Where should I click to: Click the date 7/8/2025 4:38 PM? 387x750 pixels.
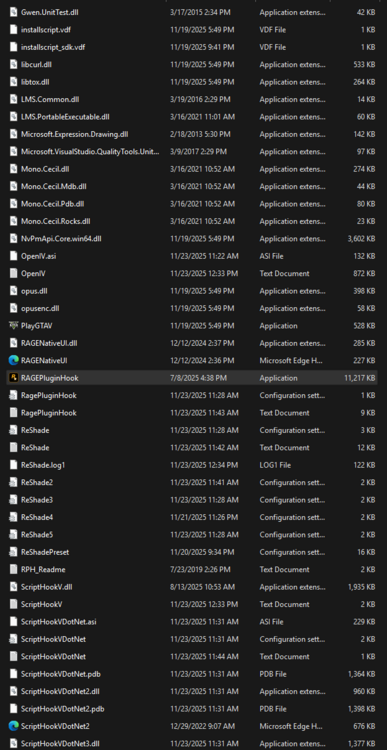pyautogui.click(x=199, y=378)
